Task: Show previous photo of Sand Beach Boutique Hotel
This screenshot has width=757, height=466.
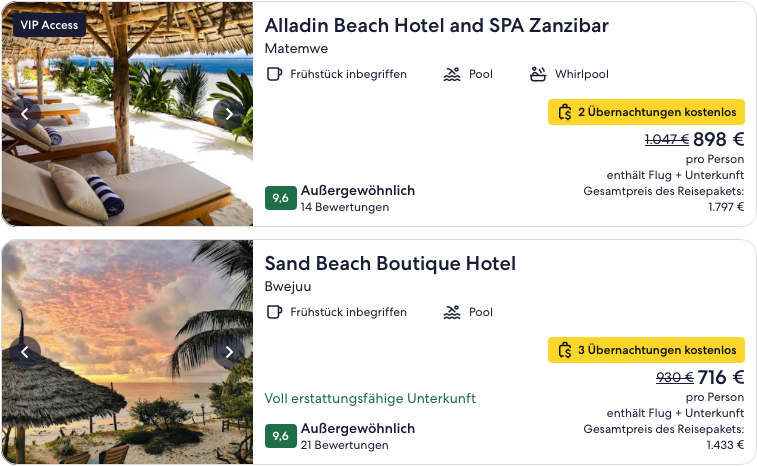Action: 25,351
